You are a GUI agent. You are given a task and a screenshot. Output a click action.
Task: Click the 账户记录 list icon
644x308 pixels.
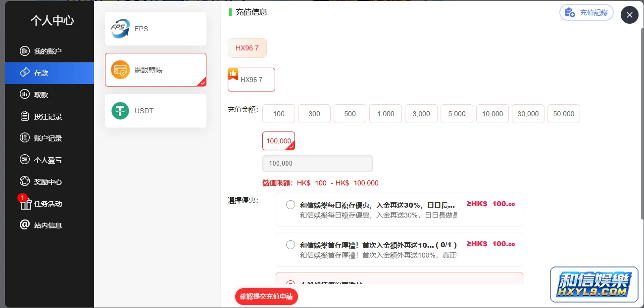point(25,138)
